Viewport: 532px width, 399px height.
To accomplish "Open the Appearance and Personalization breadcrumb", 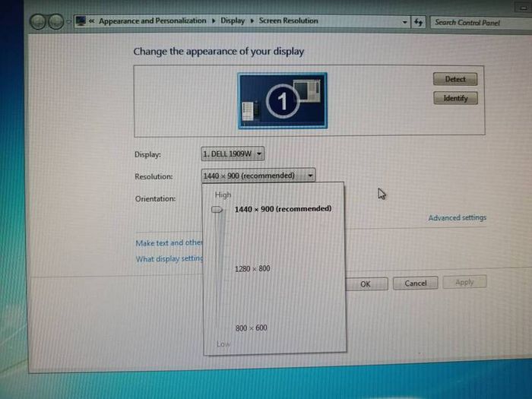I will click(x=152, y=21).
